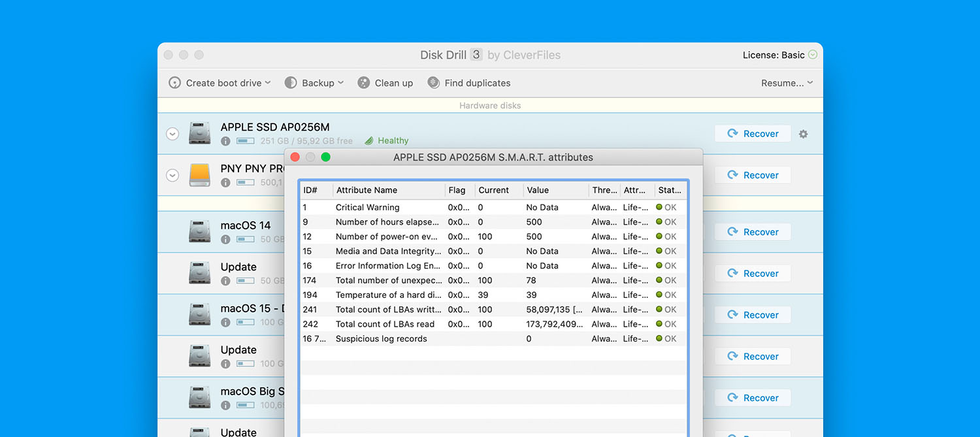The image size is (980, 437).
Task: Click OK status dot of Suspicious log records
Action: pyautogui.click(x=659, y=338)
